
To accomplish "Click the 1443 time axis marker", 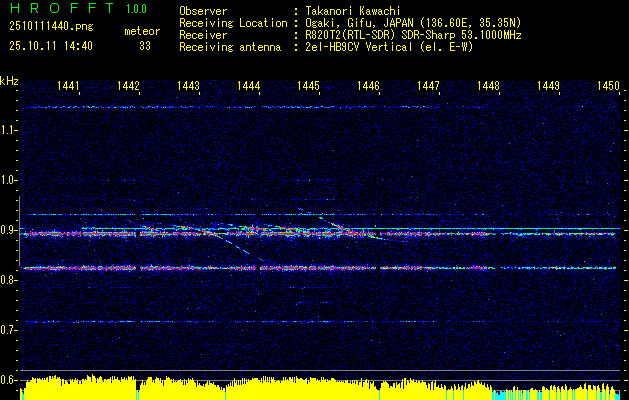I will tap(189, 85).
